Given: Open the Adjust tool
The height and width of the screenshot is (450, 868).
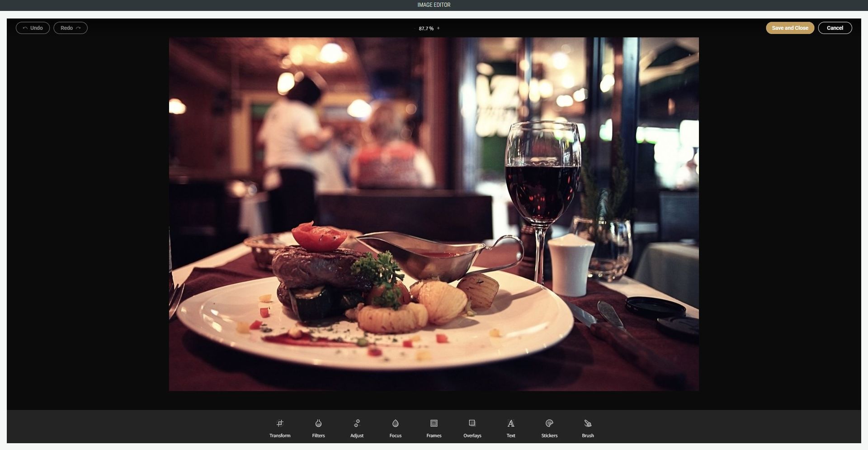Looking at the screenshot, I should (x=357, y=428).
